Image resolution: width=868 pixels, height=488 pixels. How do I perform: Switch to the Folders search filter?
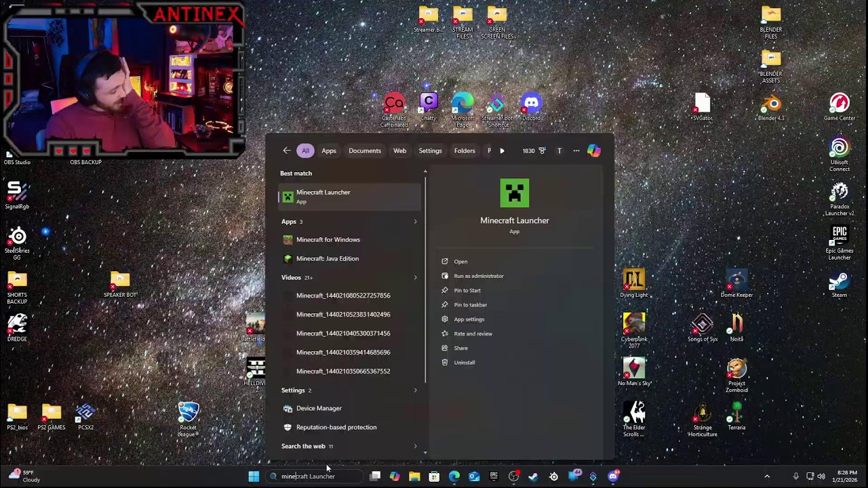[465, 150]
